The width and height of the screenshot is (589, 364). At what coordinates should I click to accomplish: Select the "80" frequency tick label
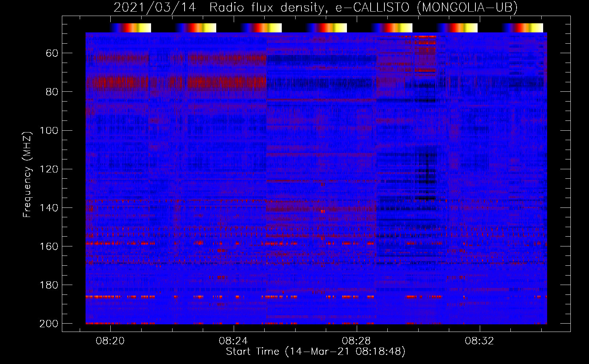pyautogui.click(x=52, y=92)
